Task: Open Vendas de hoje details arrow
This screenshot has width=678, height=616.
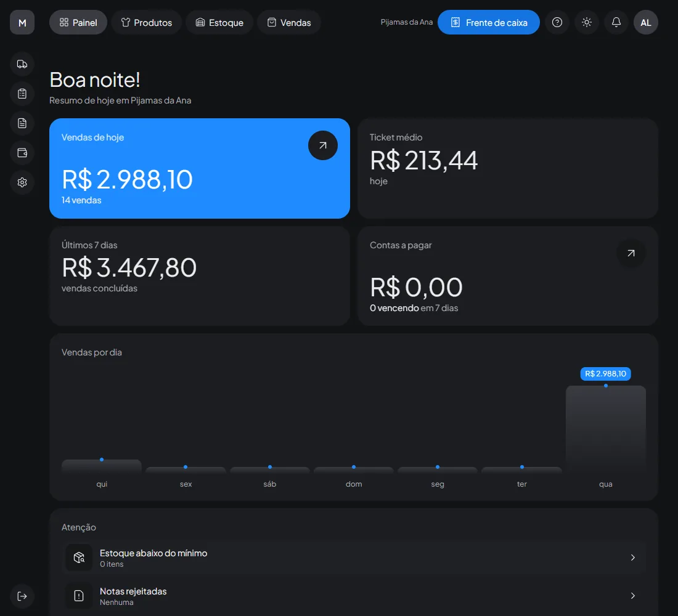Action: pyautogui.click(x=322, y=145)
